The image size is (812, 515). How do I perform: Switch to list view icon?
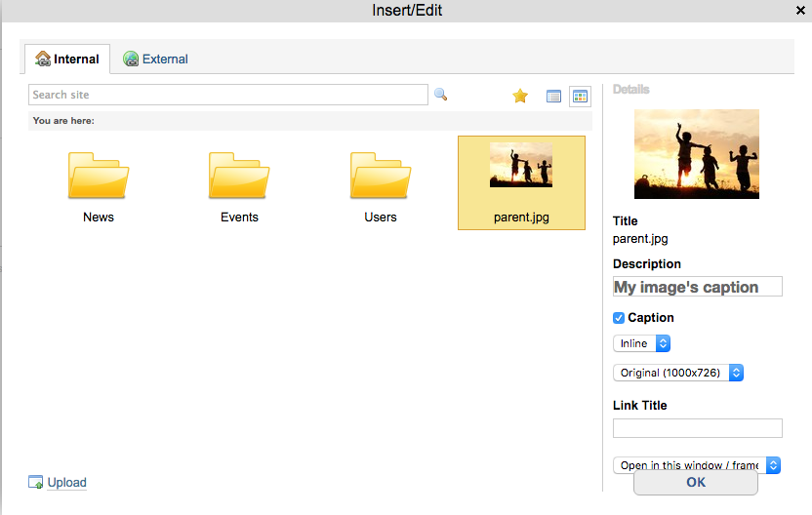point(553,96)
